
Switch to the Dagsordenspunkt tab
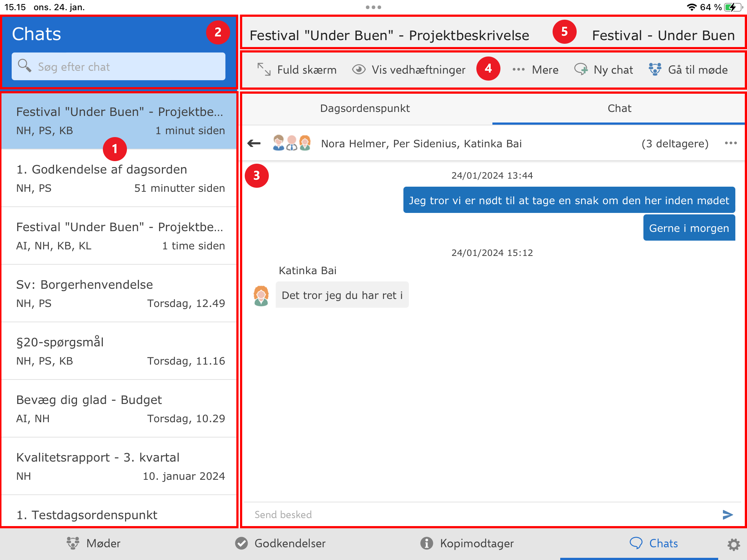click(365, 108)
